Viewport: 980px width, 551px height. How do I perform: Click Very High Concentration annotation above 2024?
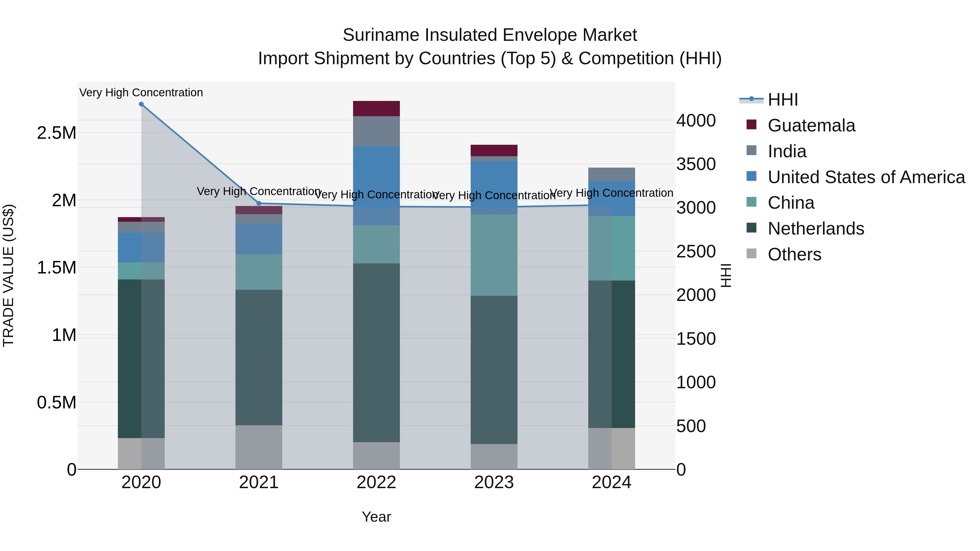click(611, 193)
